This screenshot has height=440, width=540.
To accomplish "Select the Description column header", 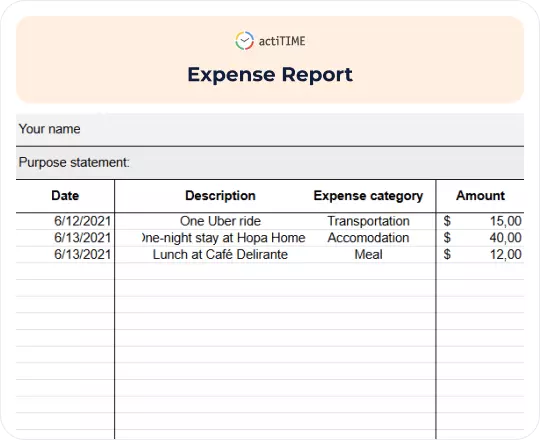I will pos(220,196).
